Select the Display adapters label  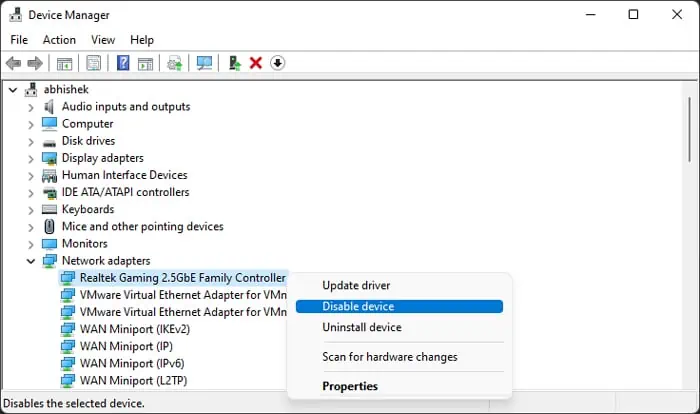(103, 158)
